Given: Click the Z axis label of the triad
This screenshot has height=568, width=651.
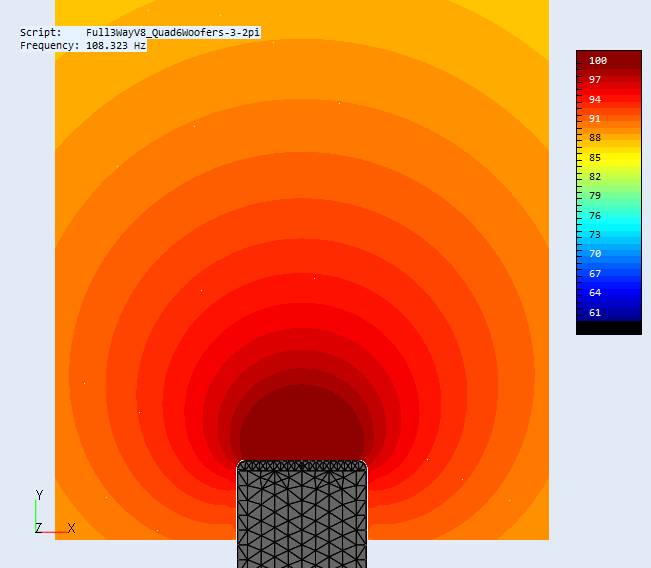Looking at the screenshot, I should pyautogui.click(x=39, y=529).
